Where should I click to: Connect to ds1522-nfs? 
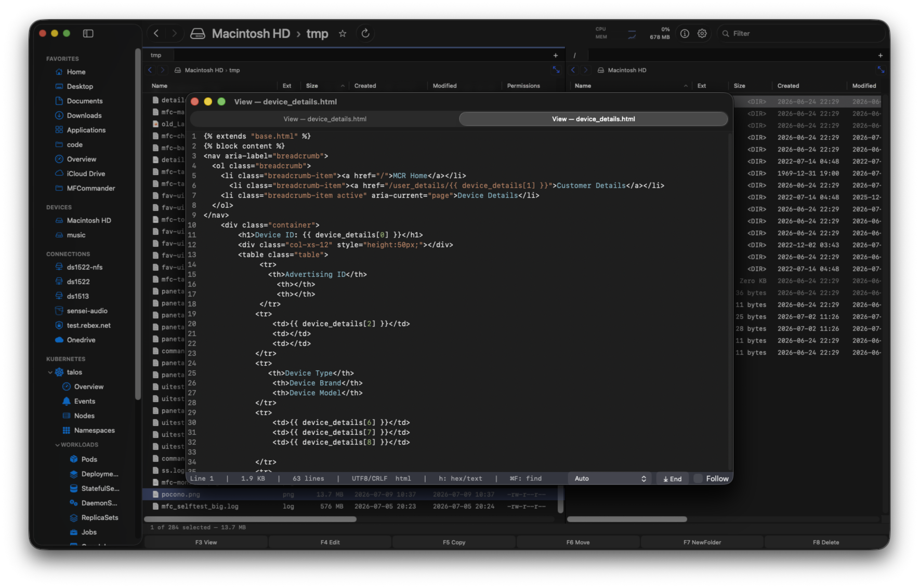(84, 267)
